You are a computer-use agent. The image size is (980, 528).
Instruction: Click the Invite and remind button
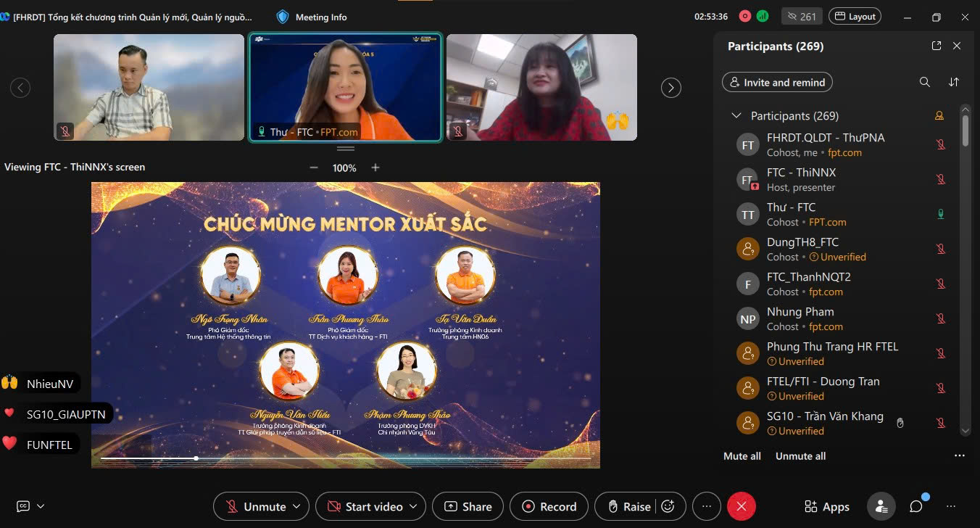777,83
